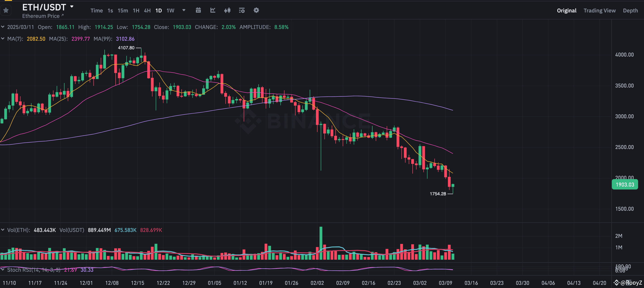Select the 1s interval button
The width and height of the screenshot is (644, 288).
click(110, 10)
